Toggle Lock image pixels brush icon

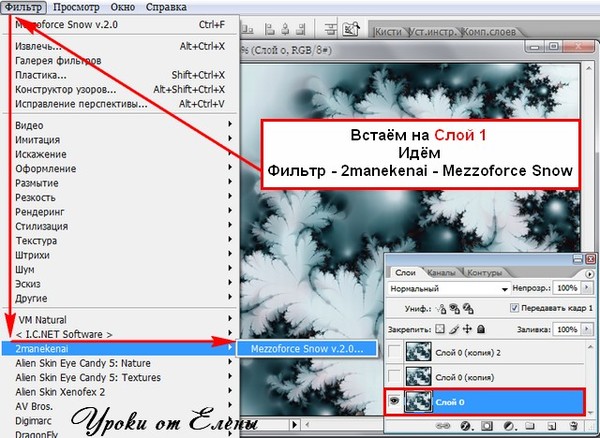click(454, 329)
